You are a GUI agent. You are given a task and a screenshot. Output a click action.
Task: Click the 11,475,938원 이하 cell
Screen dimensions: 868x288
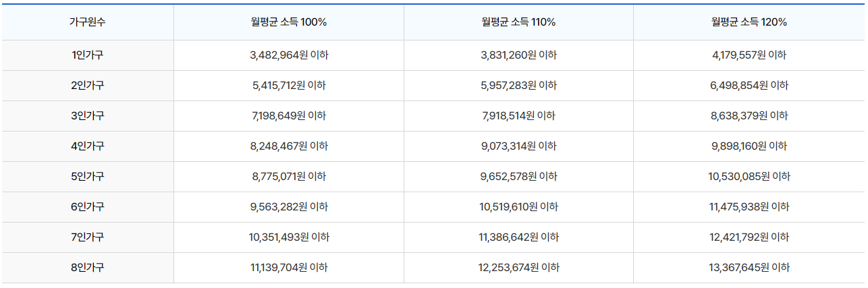point(749,207)
